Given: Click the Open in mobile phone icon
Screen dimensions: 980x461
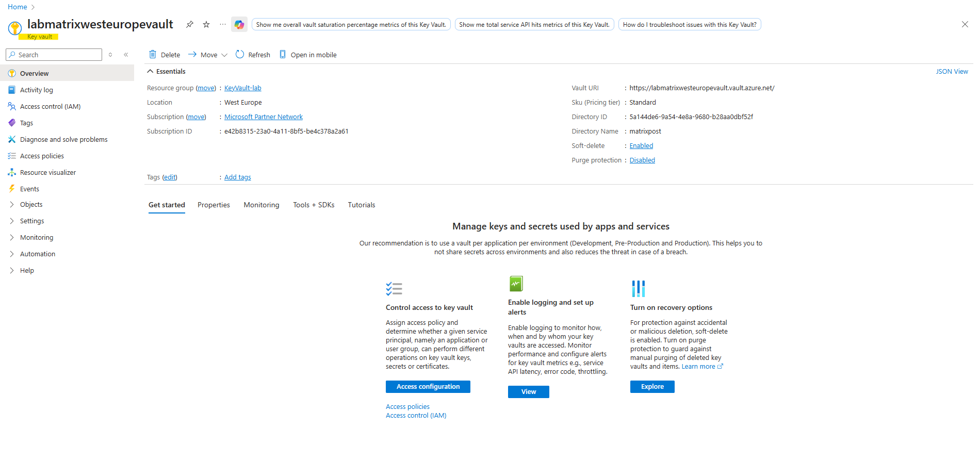Looking at the screenshot, I should pyautogui.click(x=283, y=55).
